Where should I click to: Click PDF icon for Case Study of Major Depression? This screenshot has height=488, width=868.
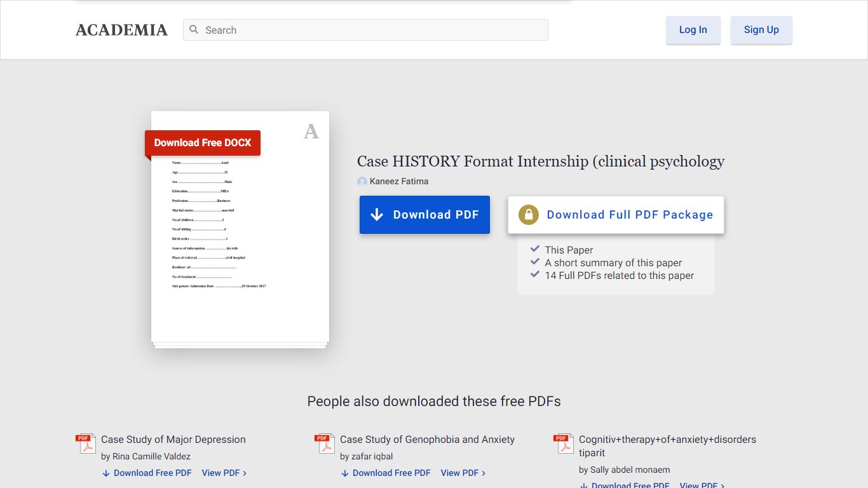pyautogui.click(x=86, y=444)
